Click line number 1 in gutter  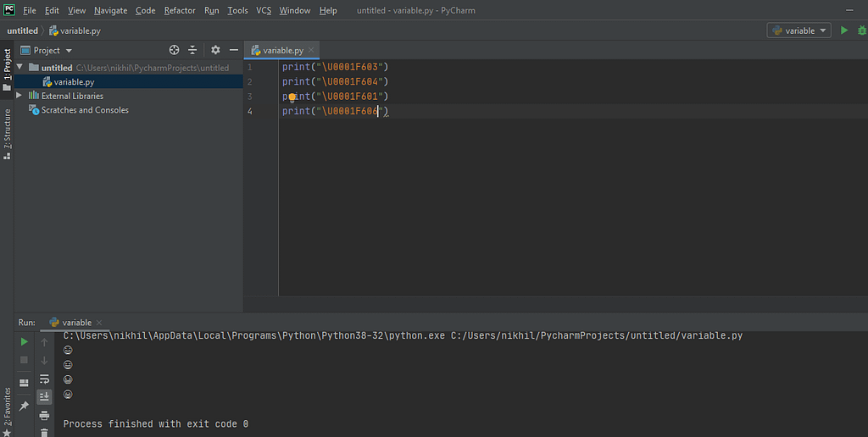(x=250, y=67)
